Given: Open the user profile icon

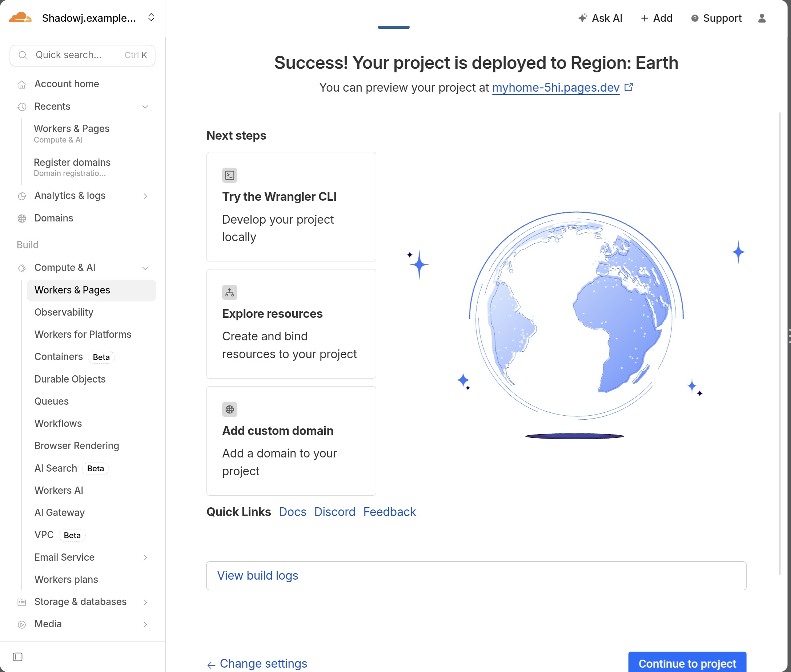Looking at the screenshot, I should pos(762,18).
